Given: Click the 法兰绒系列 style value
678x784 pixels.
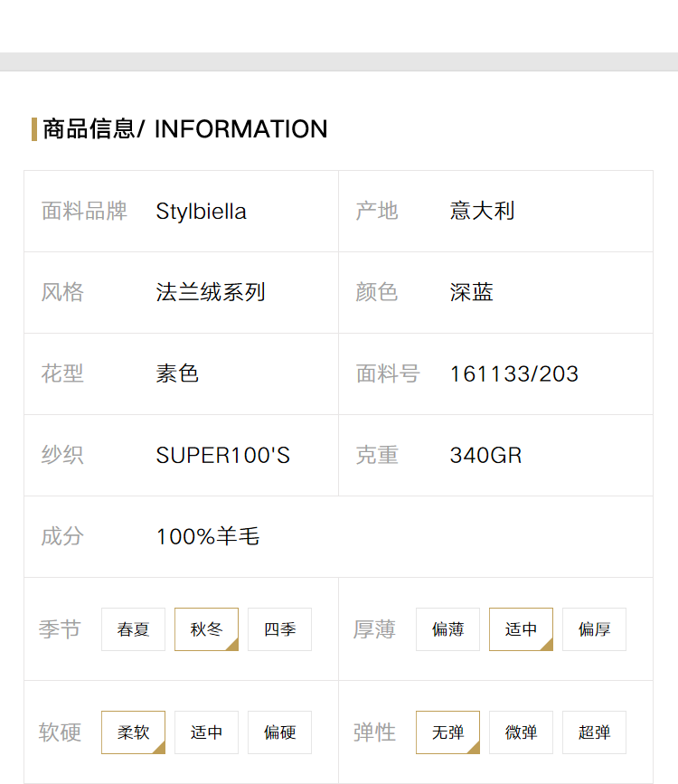Looking at the screenshot, I should (x=211, y=292).
